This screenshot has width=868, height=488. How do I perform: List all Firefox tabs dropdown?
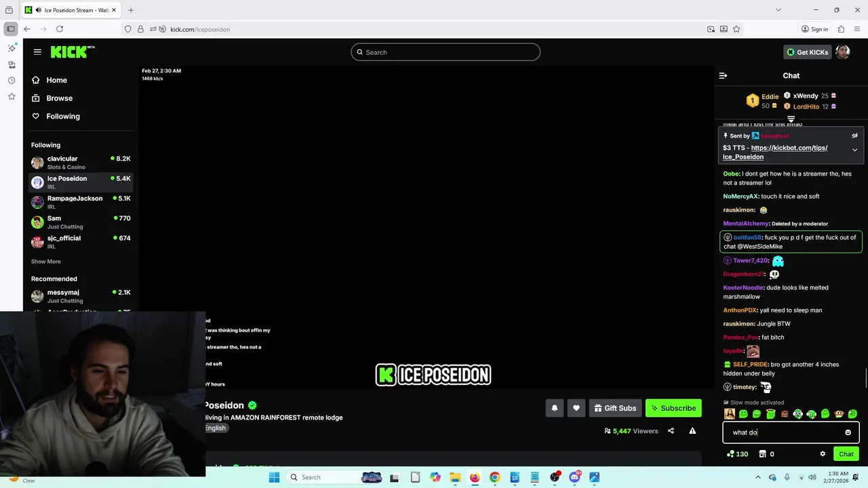pos(778,10)
